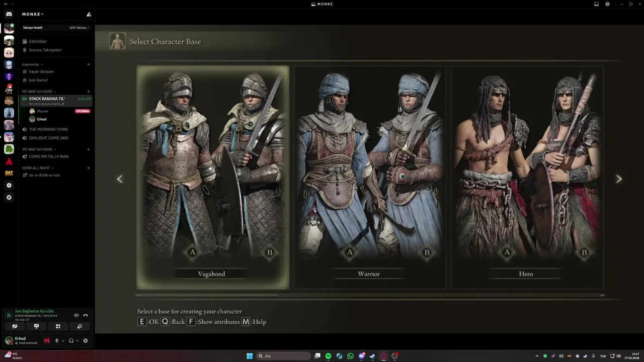Open microphone input options chevron
Image resolution: width=644 pixels, height=362 pixels.
(63, 341)
